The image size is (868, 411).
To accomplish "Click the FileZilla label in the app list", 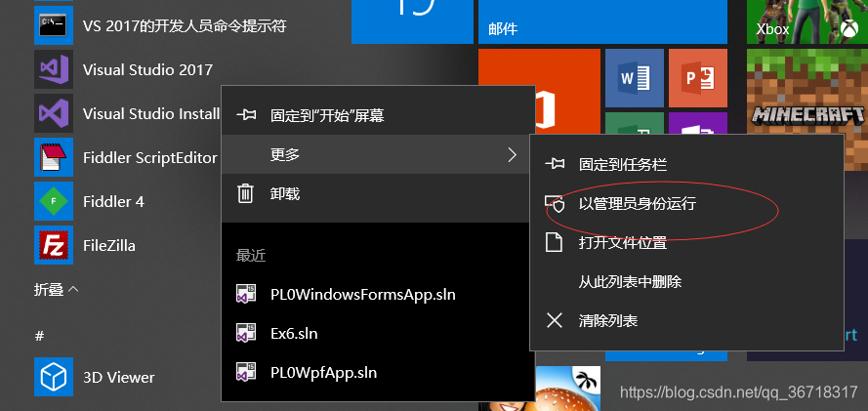I will pyautogui.click(x=109, y=245).
